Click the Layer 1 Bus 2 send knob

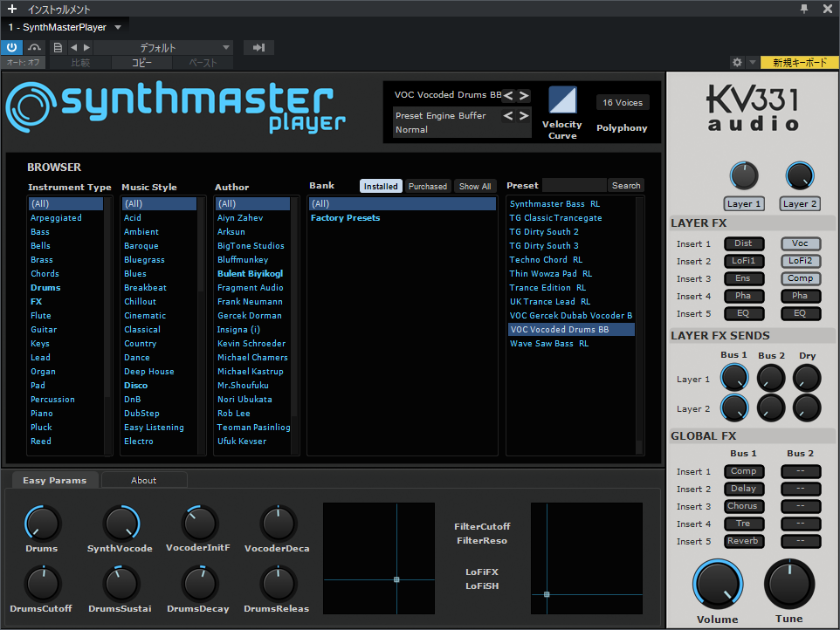(771, 378)
